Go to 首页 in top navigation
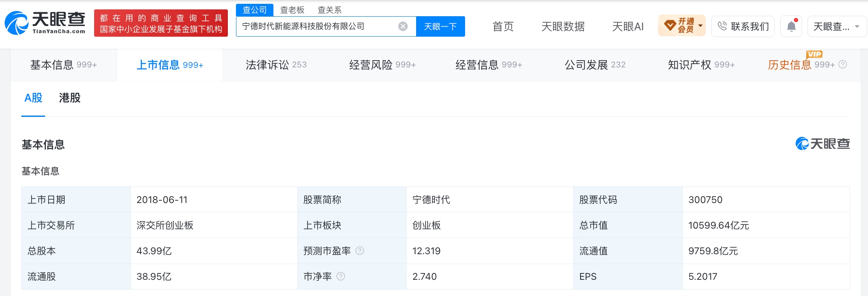This screenshot has width=868, height=296. pos(503,26)
